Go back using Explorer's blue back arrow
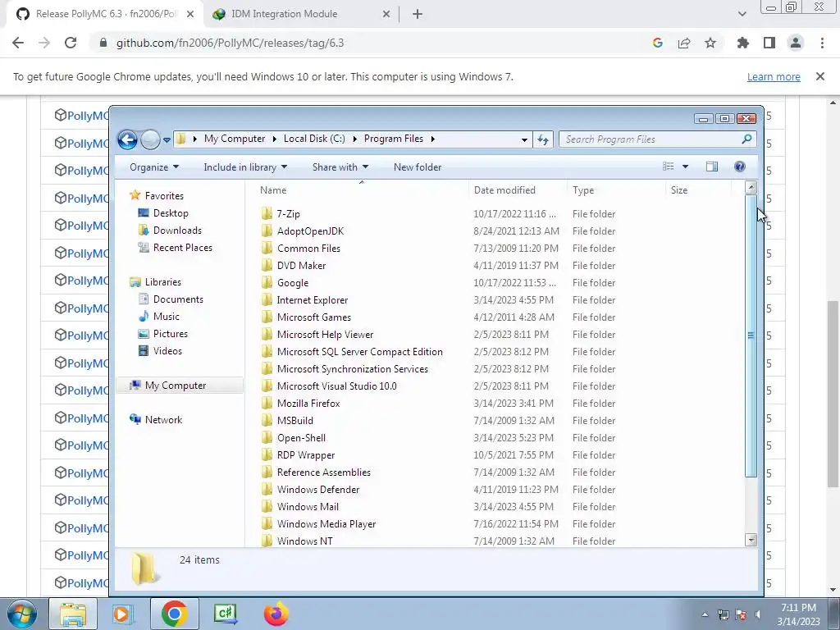Screen dimensions: 840x630 [x=127, y=139]
